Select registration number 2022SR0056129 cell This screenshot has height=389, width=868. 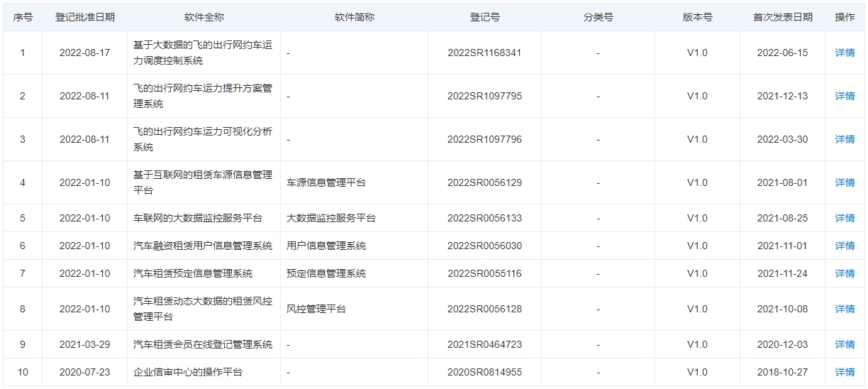click(x=484, y=182)
